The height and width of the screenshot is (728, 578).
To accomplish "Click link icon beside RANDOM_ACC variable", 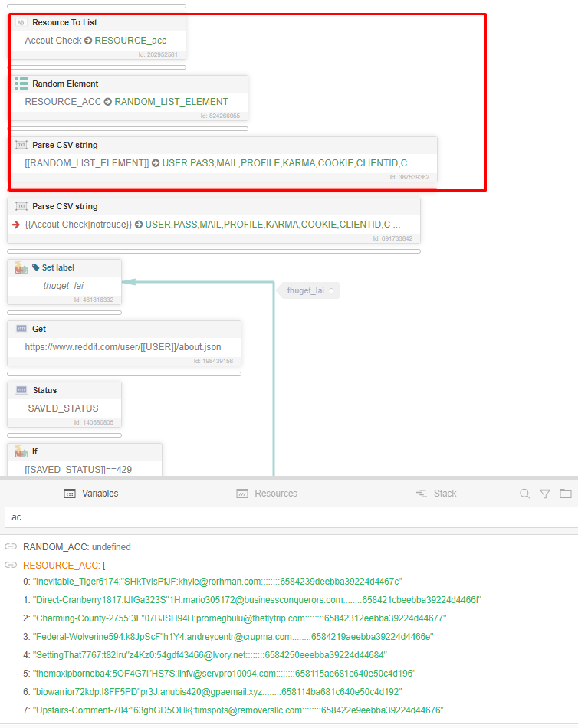I will tap(11, 547).
